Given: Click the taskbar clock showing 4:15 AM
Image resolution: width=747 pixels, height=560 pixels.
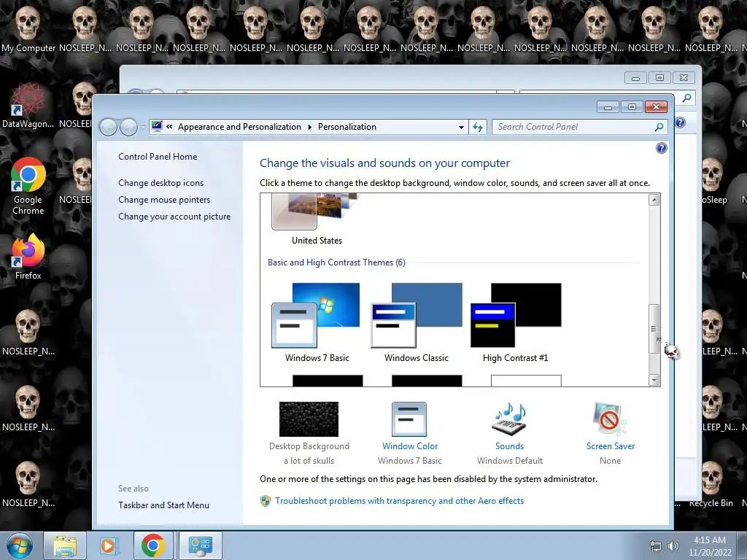Looking at the screenshot, I should point(710,546).
